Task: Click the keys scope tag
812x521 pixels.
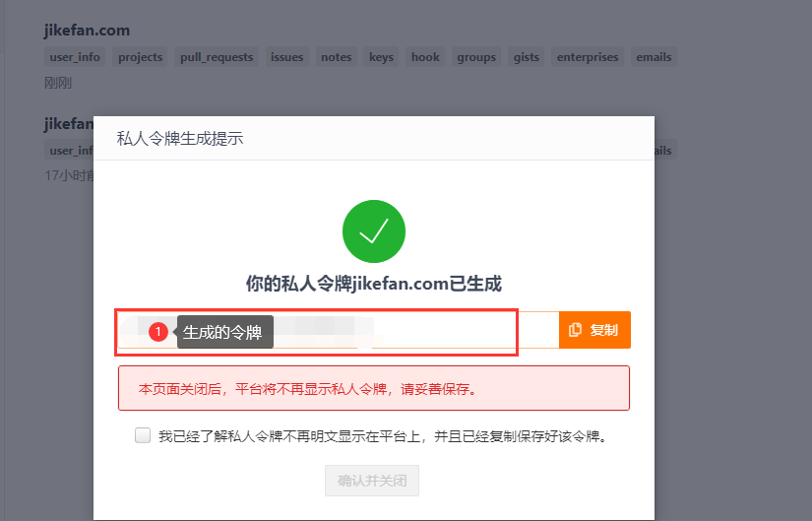Action: click(x=381, y=57)
